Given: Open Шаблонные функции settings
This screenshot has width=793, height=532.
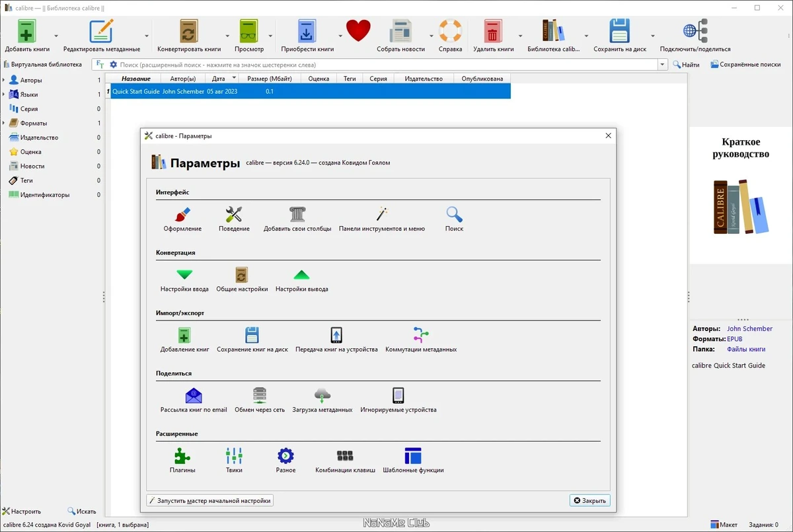Looking at the screenshot, I should pyautogui.click(x=413, y=461).
